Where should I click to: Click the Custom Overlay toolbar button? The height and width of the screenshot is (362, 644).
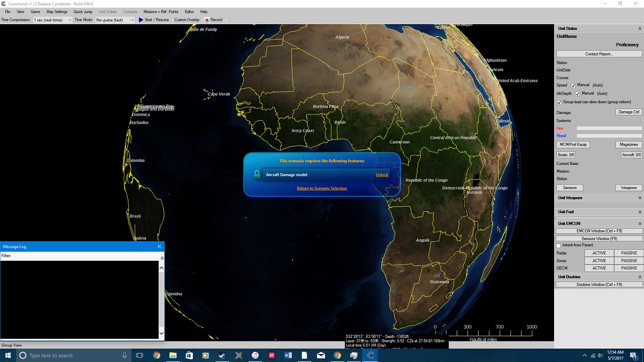click(x=187, y=20)
